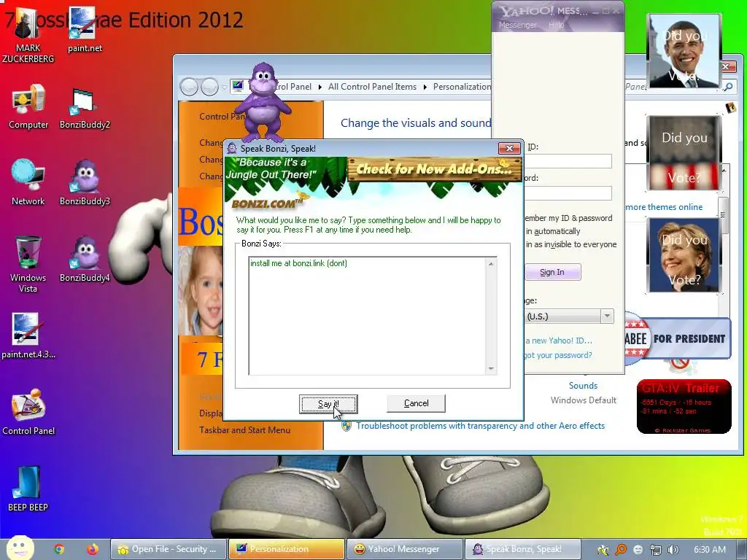747x560 pixels.
Task: Switch to Yahoo! Messenger taskbar item
Action: click(x=404, y=549)
